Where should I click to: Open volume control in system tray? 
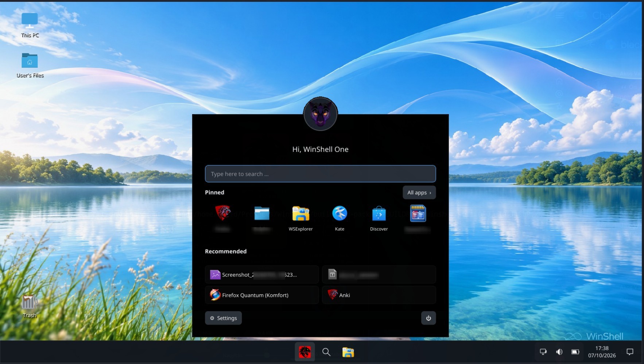[559, 352]
